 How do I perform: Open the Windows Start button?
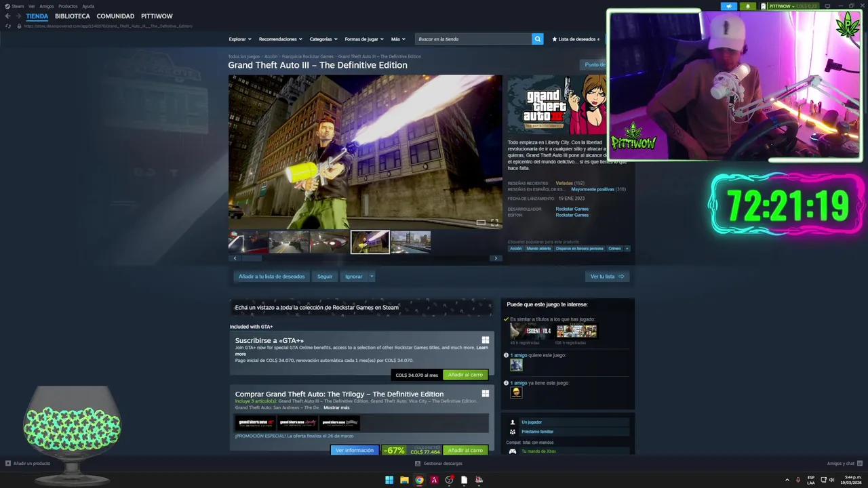point(389,480)
